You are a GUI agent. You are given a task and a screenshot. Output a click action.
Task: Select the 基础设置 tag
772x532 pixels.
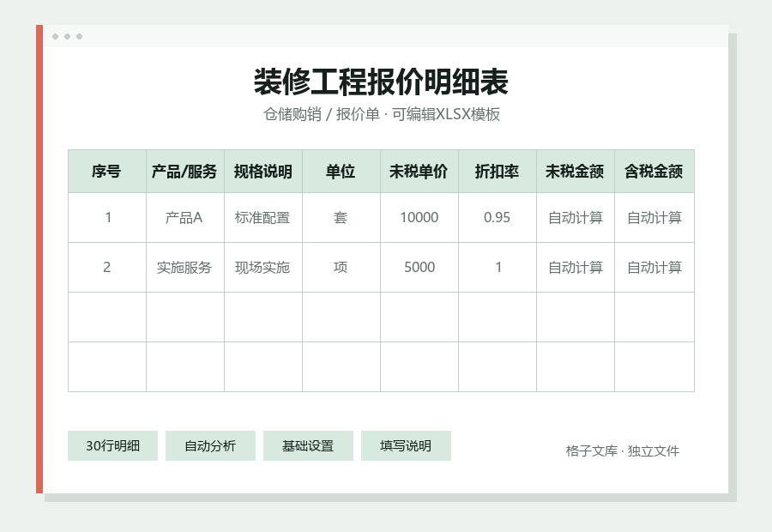(x=308, y=446)
